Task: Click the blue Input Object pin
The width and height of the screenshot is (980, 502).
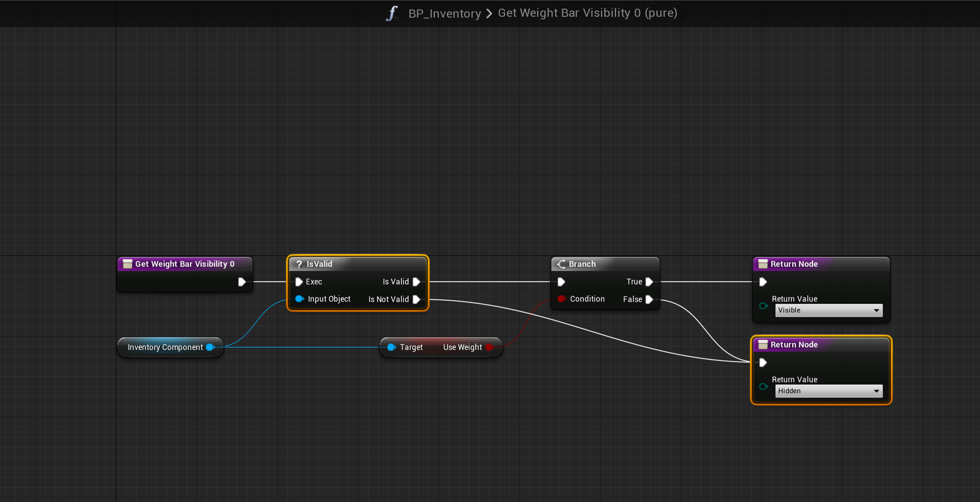Action: click(x=299, y=299)
